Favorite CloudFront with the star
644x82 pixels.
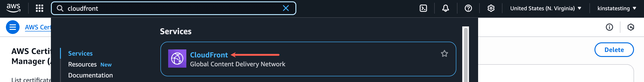point(444,53)
